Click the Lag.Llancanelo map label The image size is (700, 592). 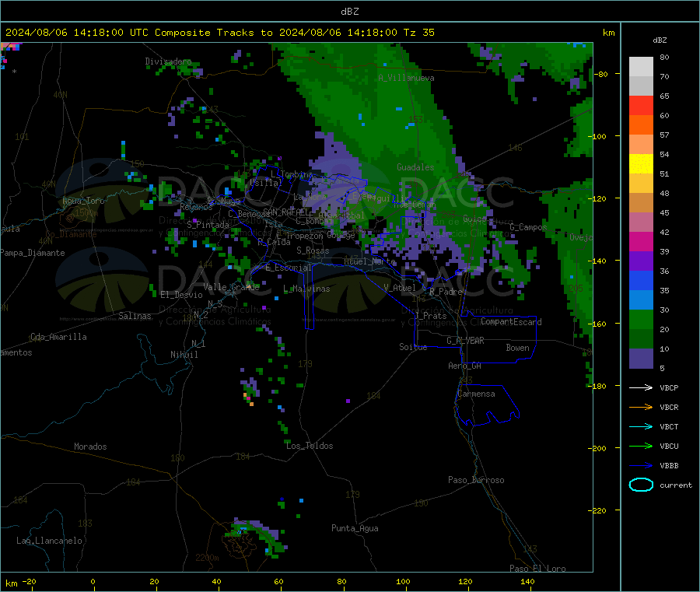(49, 541)
